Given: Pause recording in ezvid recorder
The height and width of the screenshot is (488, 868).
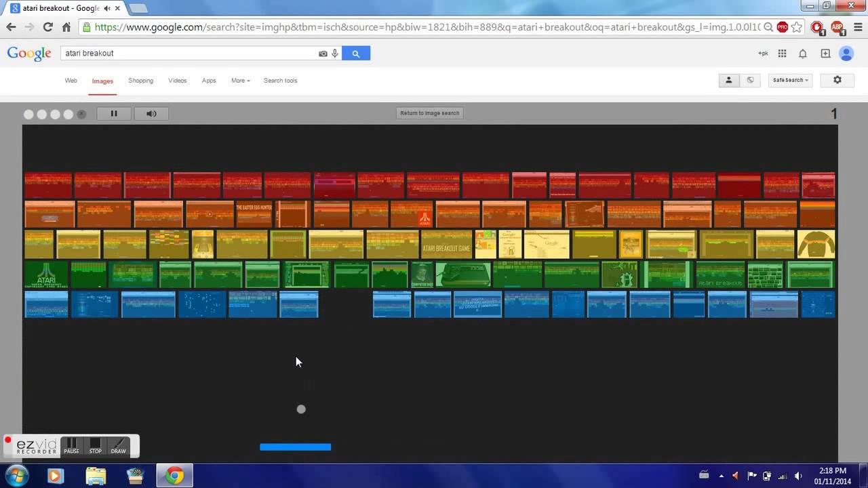Looking at the screenshot, I should 71,446.
